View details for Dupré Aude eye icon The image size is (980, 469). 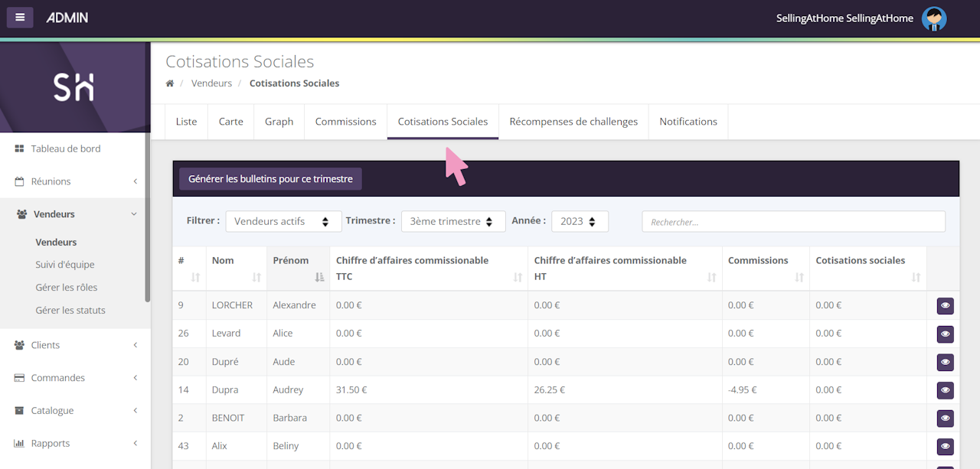coord(946,362)
